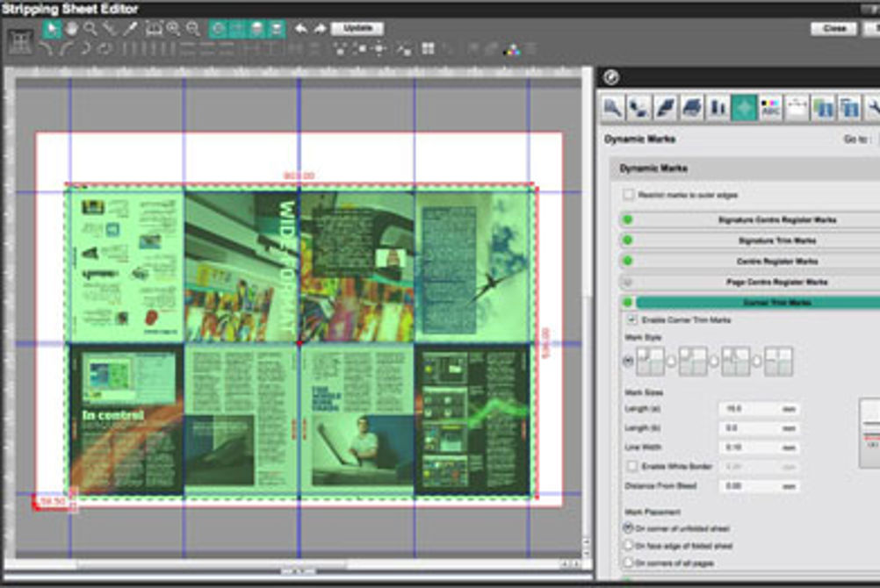The width and height of the screenshot is (880, 588).
Task: Click the Close button
Action: tap(834, 28)
